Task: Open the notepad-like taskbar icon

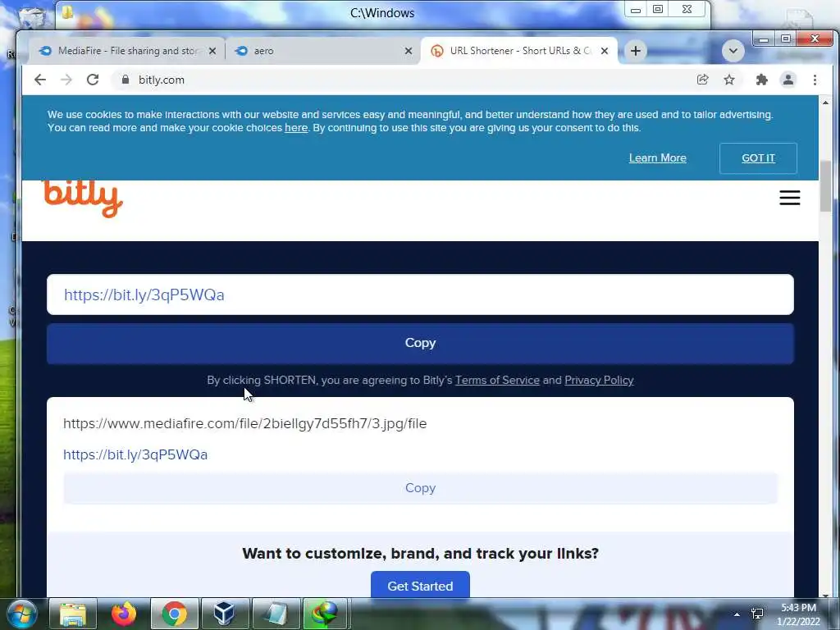Action: point(276,614)
